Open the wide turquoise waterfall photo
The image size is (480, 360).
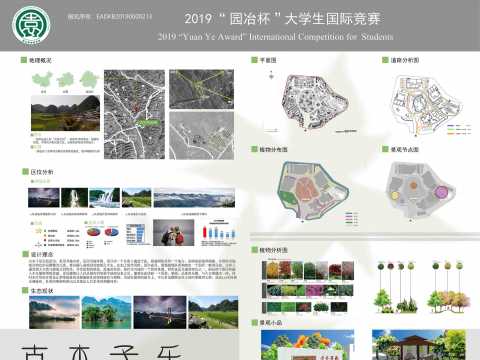point(105,197)
